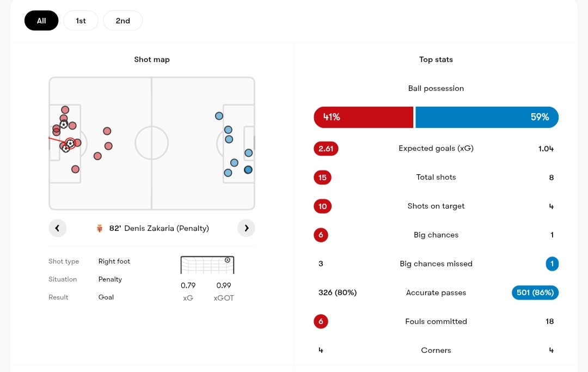
Task: Click the Expected goals (xG) label
Action: [436, 148]
